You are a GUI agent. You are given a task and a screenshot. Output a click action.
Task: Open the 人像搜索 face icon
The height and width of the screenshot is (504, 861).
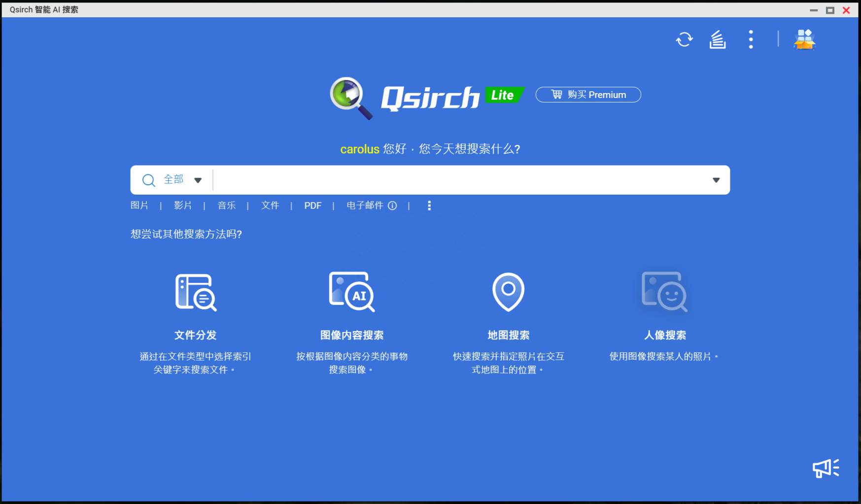pyautogui.click(x=664, y=292)
